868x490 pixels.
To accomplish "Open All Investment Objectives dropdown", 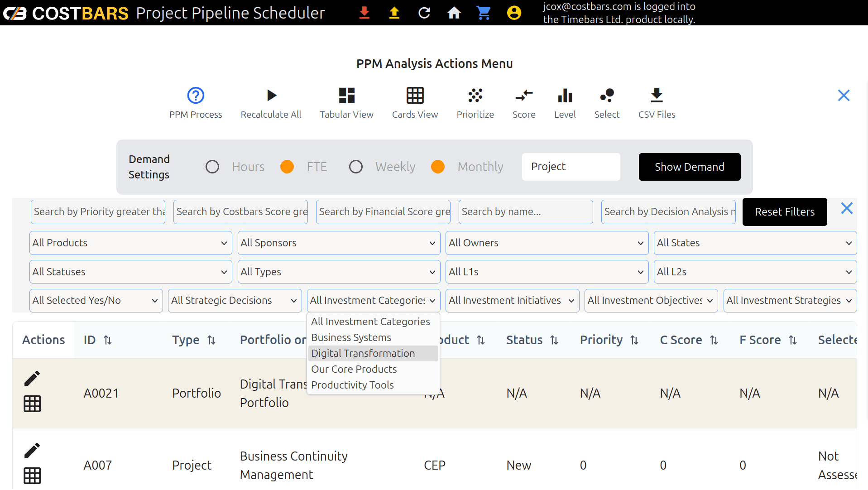I will coord(651,301).
